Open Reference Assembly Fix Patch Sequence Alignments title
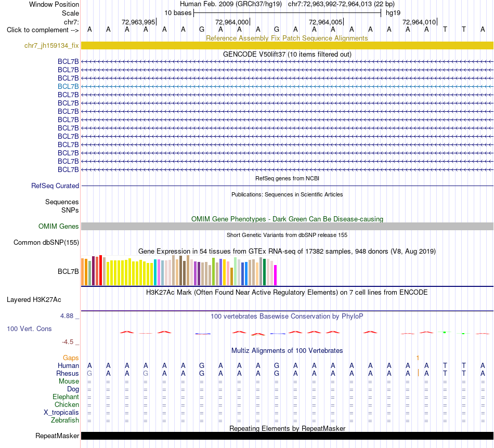The height and width of the screenshot is (448, 494). [287, 38]
